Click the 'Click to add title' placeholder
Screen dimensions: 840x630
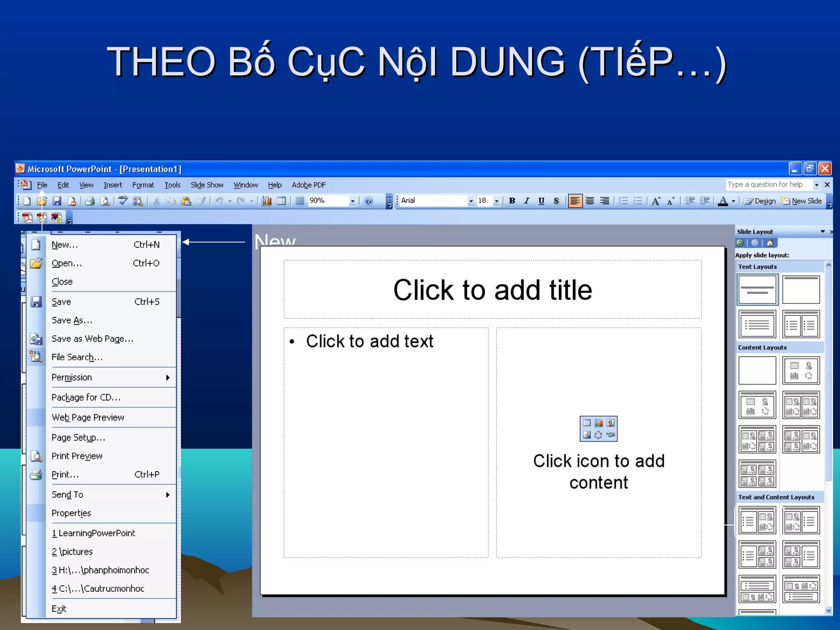click(x=492, y=290)
